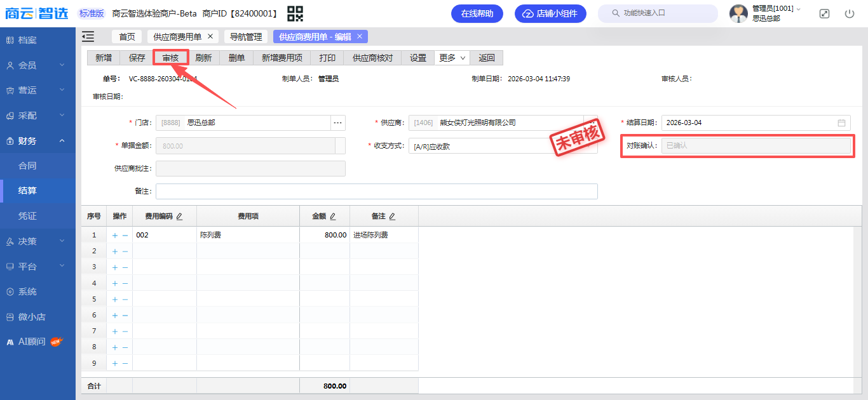Click the calendar icon in 结算日期 field
This screenshot has height=400, width=868.
pos(841,123)
